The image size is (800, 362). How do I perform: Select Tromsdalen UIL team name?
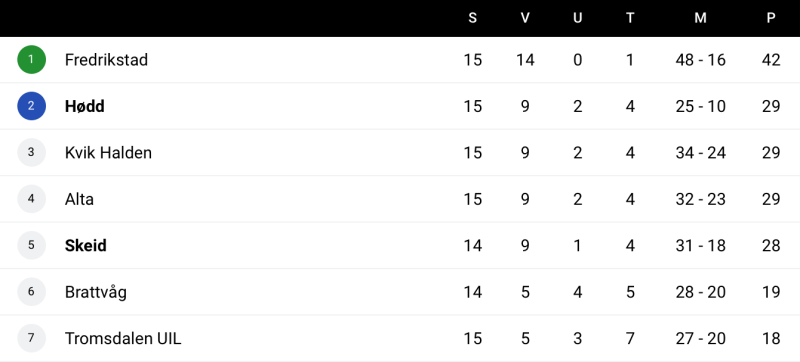click(123, 338)
